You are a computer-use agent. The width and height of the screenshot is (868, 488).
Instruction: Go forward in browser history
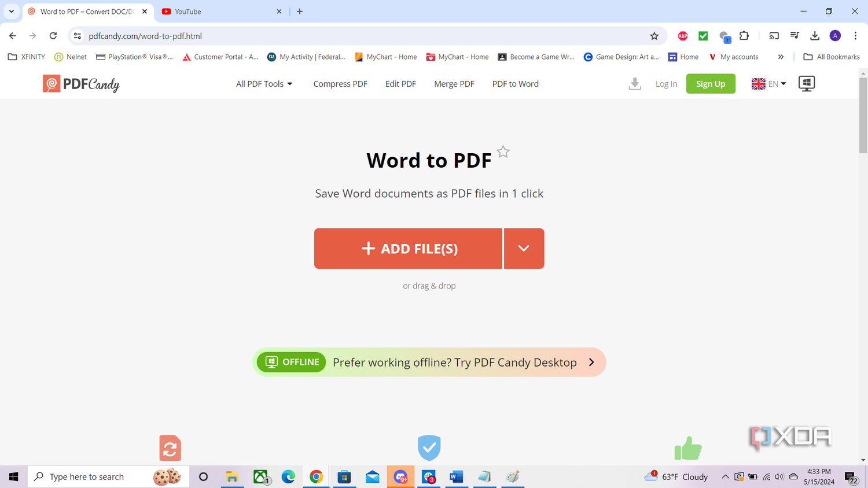point(33,36)
